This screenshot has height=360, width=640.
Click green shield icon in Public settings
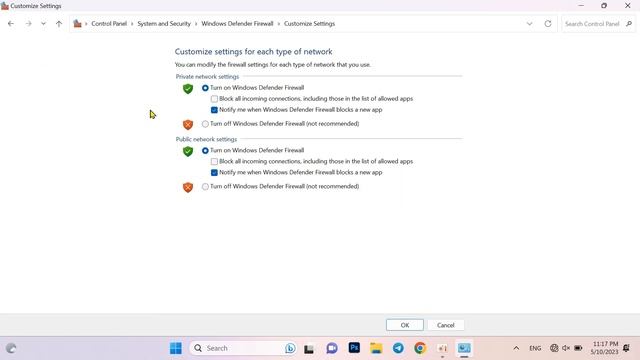pyautogui.click(x=188, y=151)
